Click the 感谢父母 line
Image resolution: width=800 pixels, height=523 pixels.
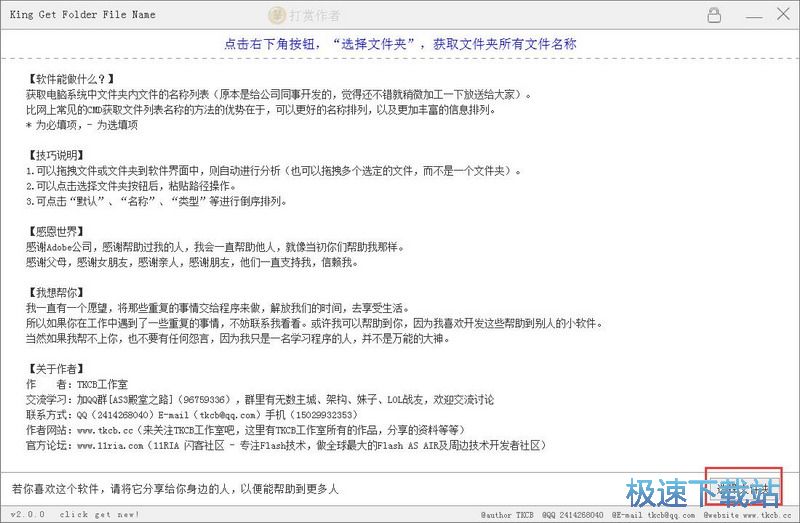pos(192,263)
